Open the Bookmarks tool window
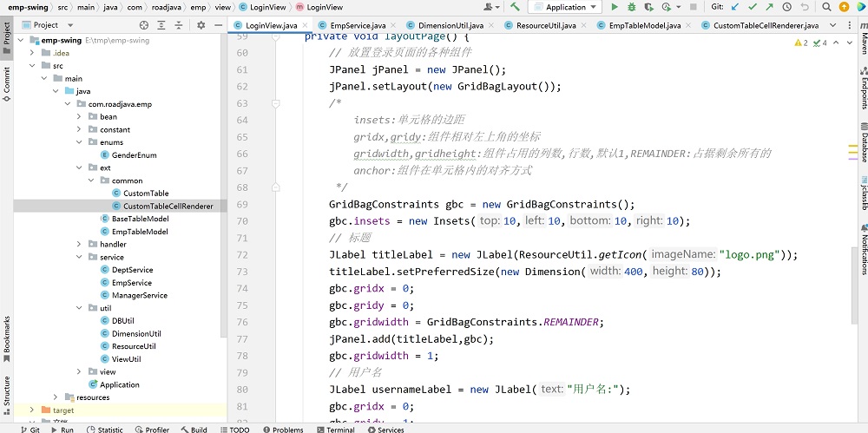Viewport: 868px width, 433px height. [x=7, y=338]
